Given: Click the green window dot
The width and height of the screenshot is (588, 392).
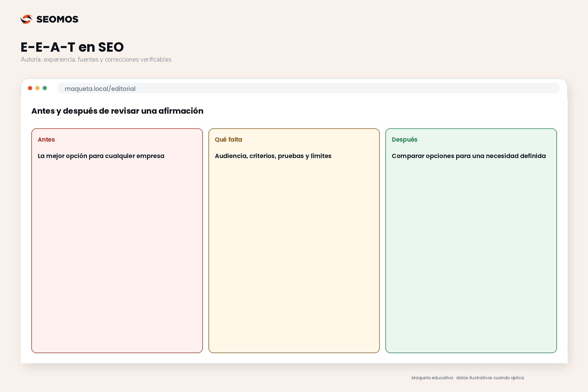Looking at the screenshot, I should 45,88.
